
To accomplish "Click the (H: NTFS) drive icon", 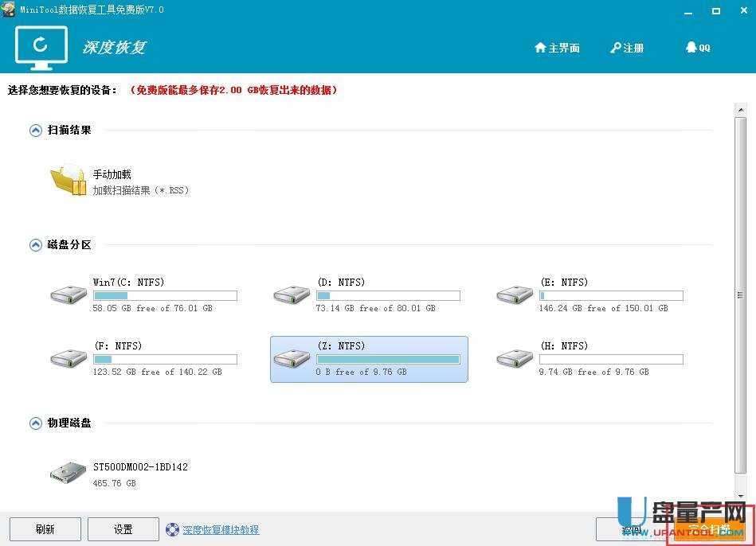I will [514, 358].
